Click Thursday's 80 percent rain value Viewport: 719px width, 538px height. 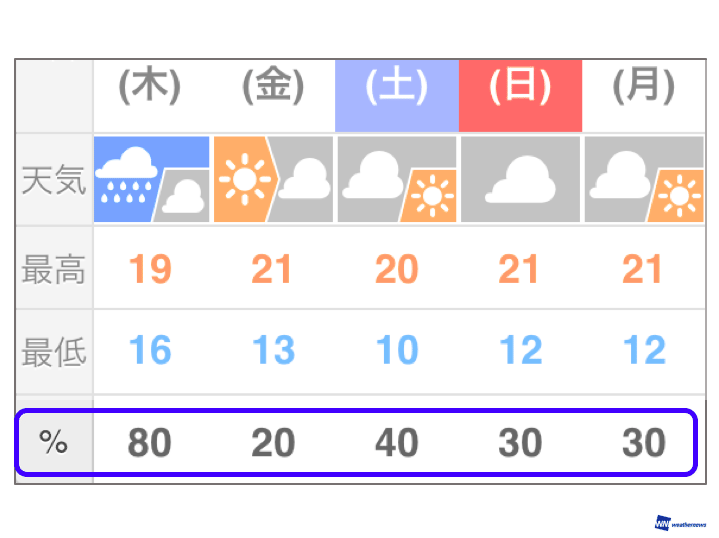(150, 442)
